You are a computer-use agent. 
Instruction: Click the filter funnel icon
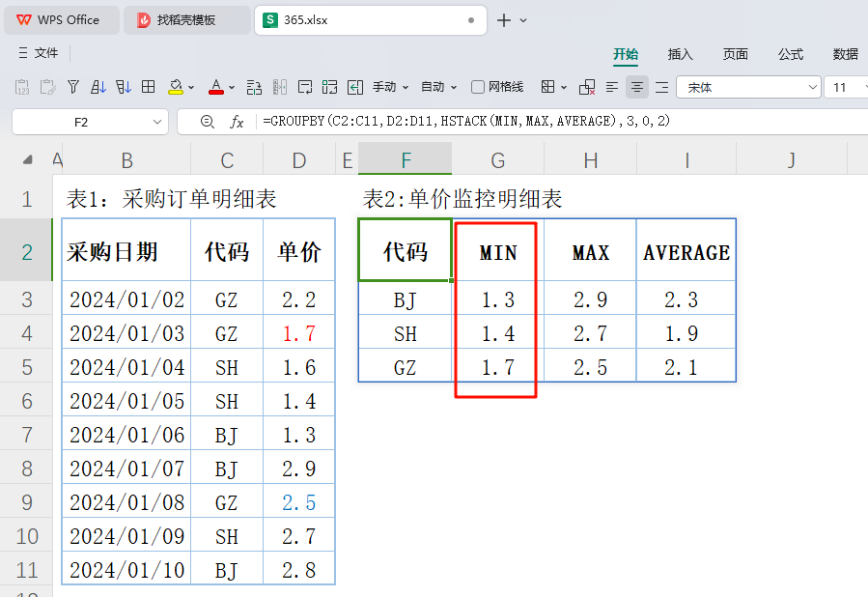pyautogui.click(x=73, y=87)
